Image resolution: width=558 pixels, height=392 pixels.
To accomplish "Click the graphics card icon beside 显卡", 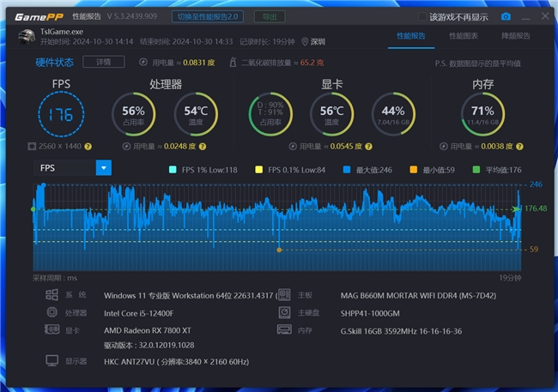I will coord(52,329).
